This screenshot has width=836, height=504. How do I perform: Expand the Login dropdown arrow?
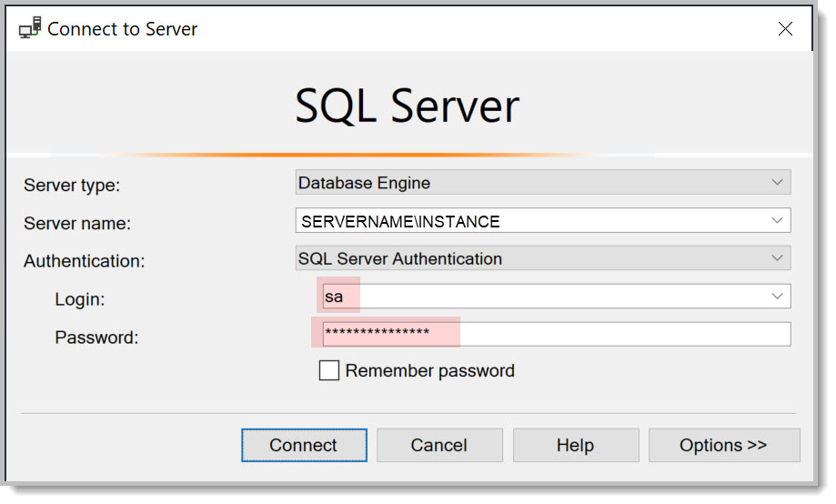(777, 296)
